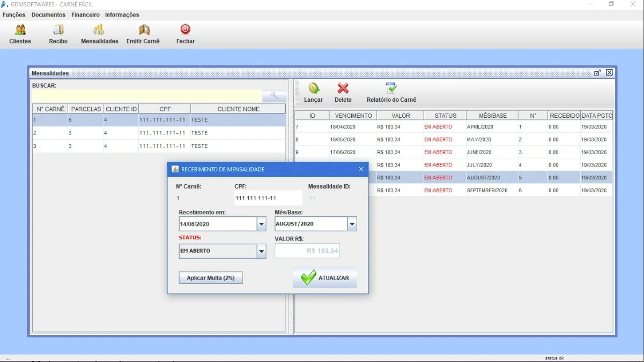Close the Recebimento de Mensalidade dialog
The image size is (644, 362).
click(361, 169)
